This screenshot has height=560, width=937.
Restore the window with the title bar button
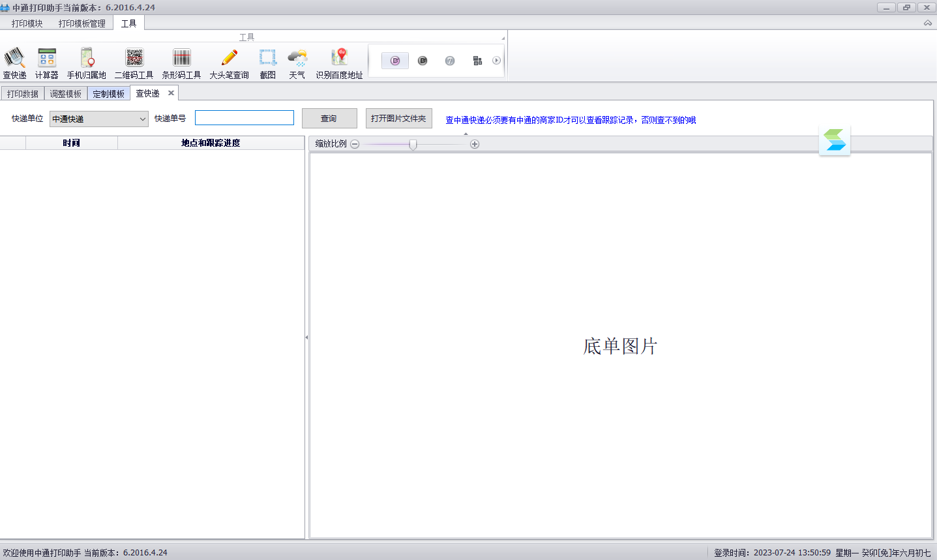click(x=906, y=7)
